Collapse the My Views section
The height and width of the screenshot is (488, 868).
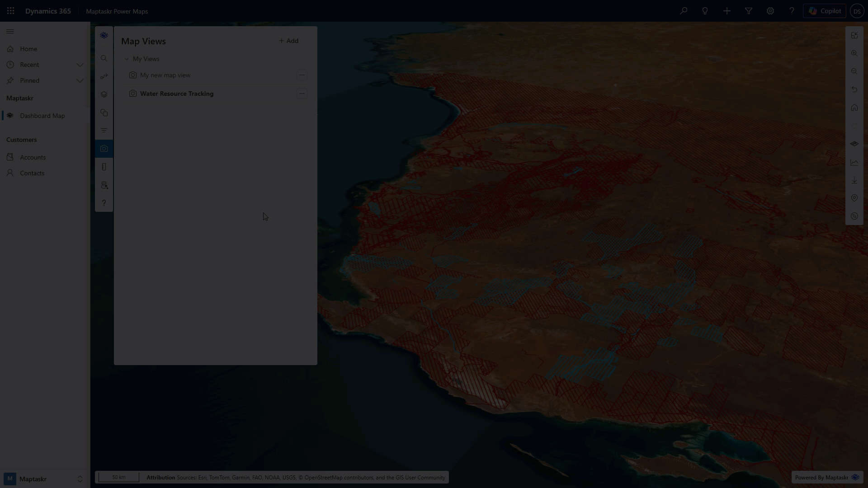(x=127, y=58)
